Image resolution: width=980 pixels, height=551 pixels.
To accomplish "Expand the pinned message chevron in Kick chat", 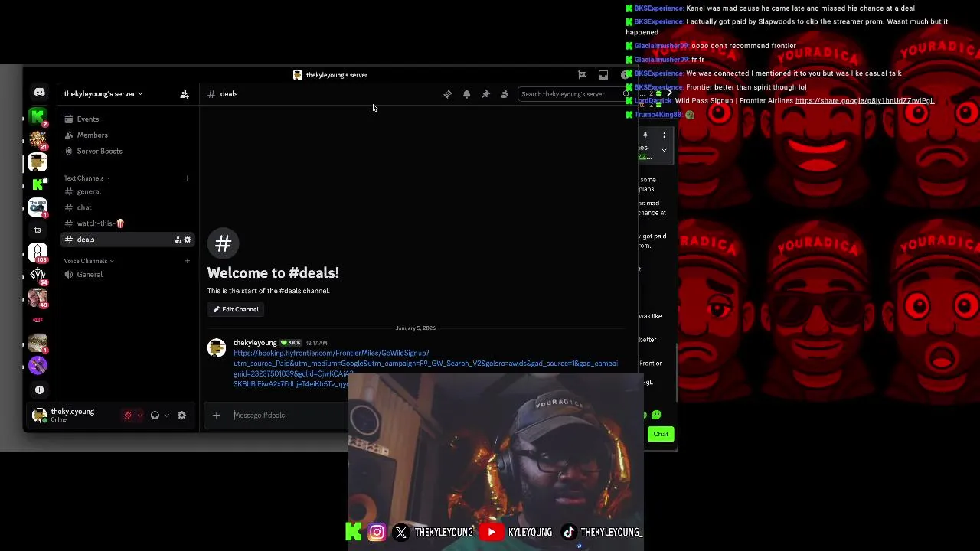I will (x=664, y=150).
